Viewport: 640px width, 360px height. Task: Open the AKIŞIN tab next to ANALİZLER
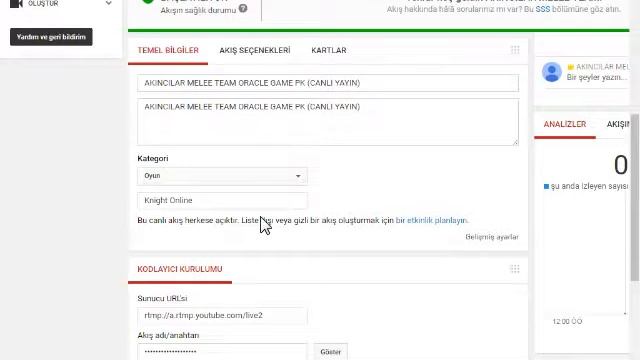618,124
